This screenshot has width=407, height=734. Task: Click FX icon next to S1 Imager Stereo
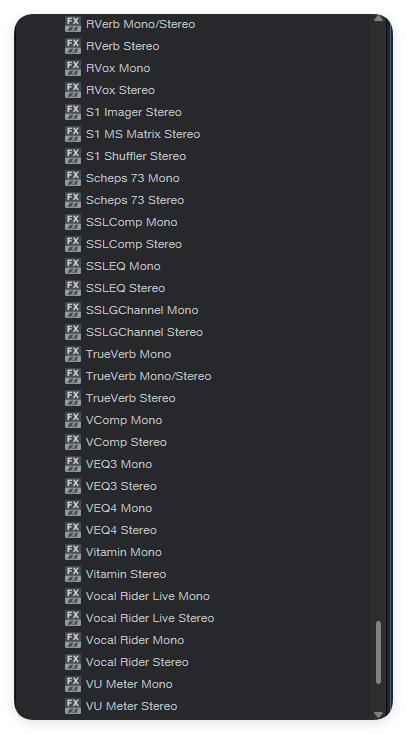(x=73, y=112)
